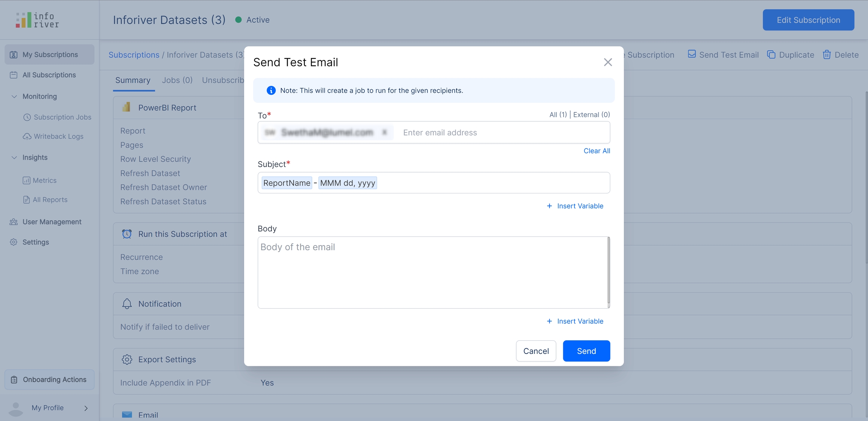Remove the recipient email chip

point(384,132)
